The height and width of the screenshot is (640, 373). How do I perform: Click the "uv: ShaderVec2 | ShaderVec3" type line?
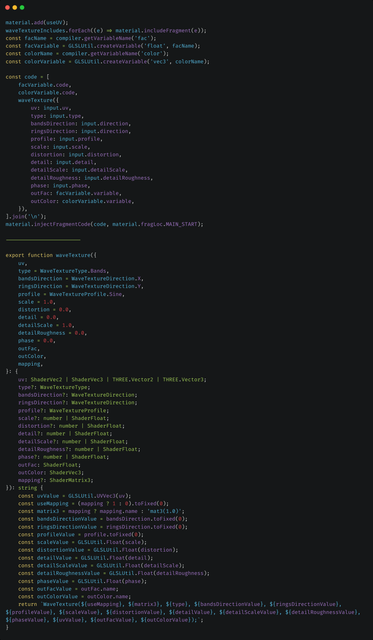pos(112,380)
